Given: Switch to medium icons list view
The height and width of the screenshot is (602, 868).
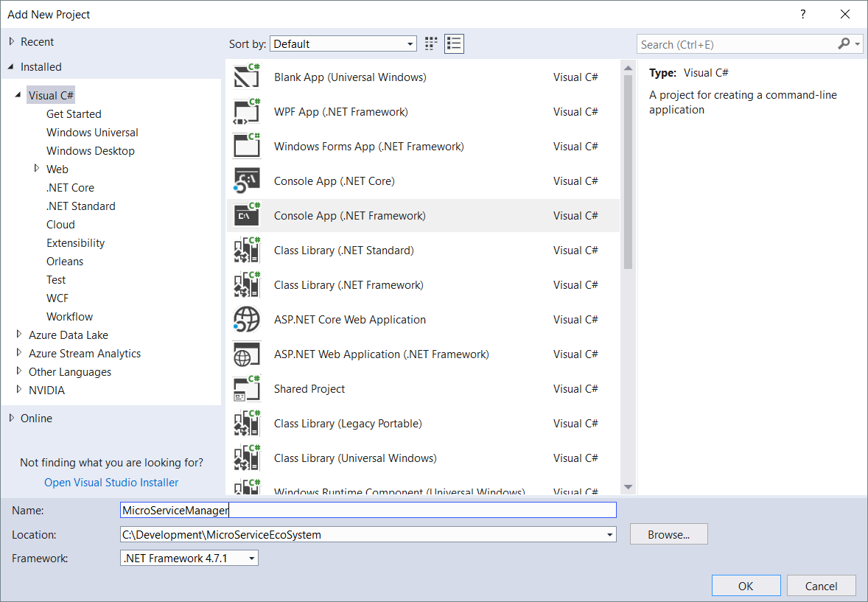Looking at the screenshot, I should (x=454, y=43).
